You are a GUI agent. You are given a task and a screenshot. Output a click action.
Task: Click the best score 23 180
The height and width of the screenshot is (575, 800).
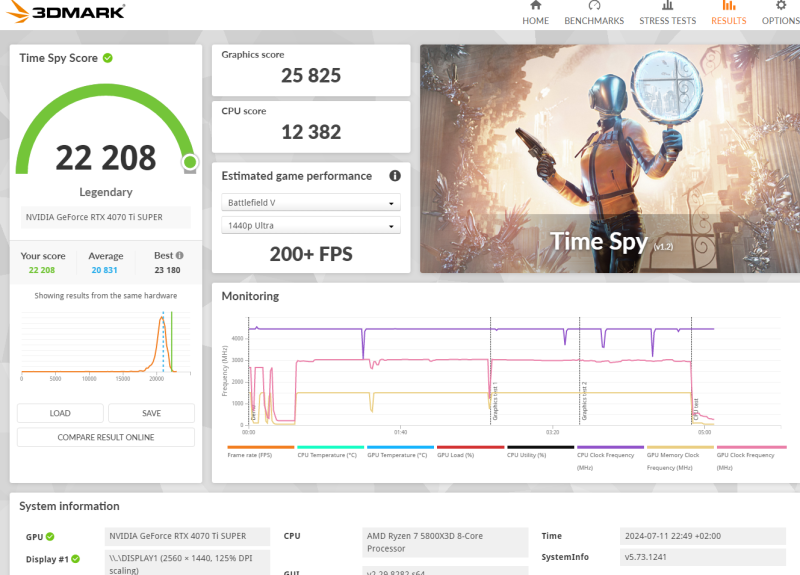tap(167, 270)
